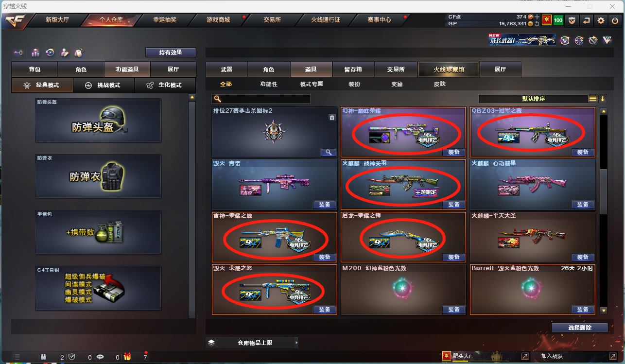Image resolution: width=625 pixels, height=364 pixels.
Task: Delete item using trash icon on kill icon card
Action: 331,117
